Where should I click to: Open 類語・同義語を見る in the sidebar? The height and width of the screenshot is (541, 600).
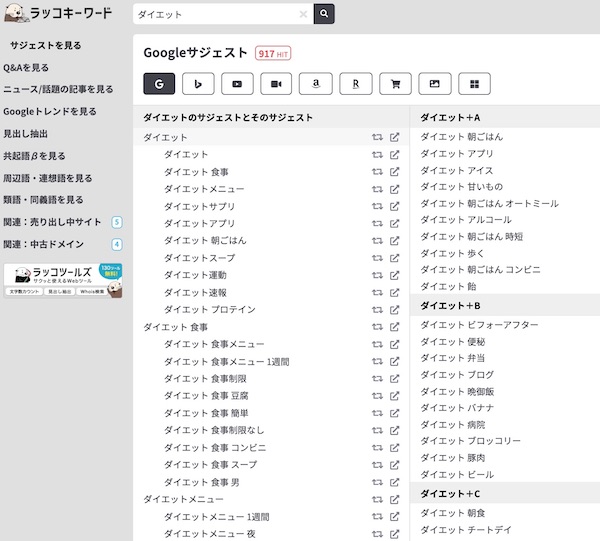tap(43, 200)
